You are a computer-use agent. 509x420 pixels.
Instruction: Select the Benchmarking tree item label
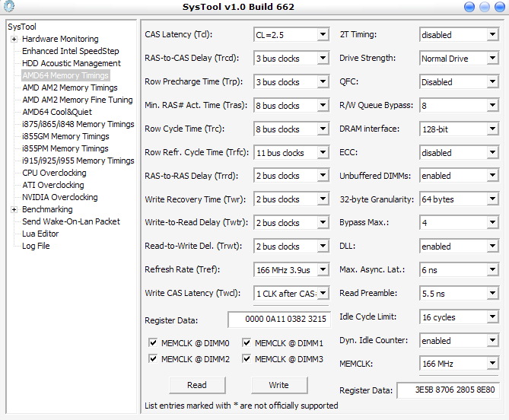click(47, 209)
